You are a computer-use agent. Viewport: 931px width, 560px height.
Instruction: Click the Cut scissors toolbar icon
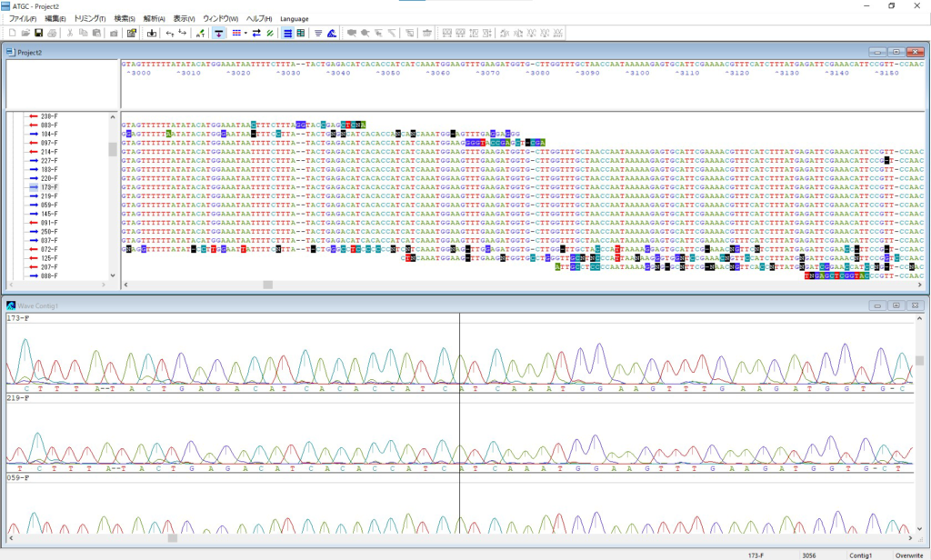(x=70, y=34)
